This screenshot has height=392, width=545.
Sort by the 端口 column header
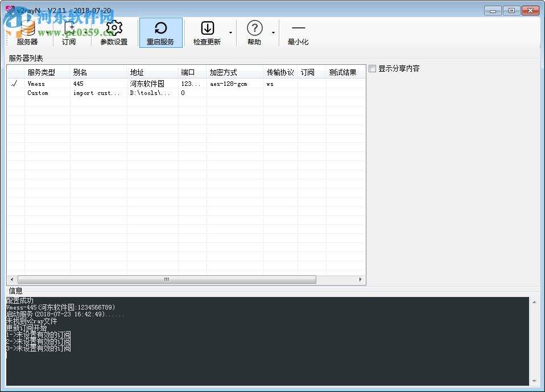[x=192, y=72]
